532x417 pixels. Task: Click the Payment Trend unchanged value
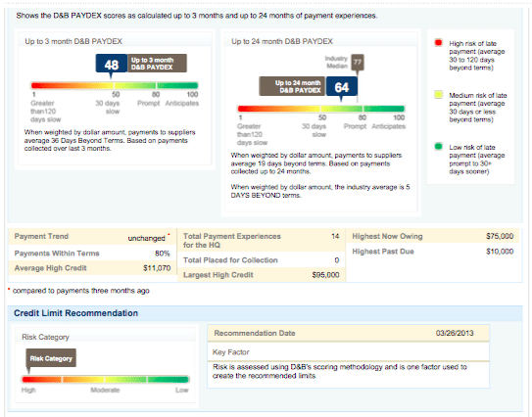(147, 238)
